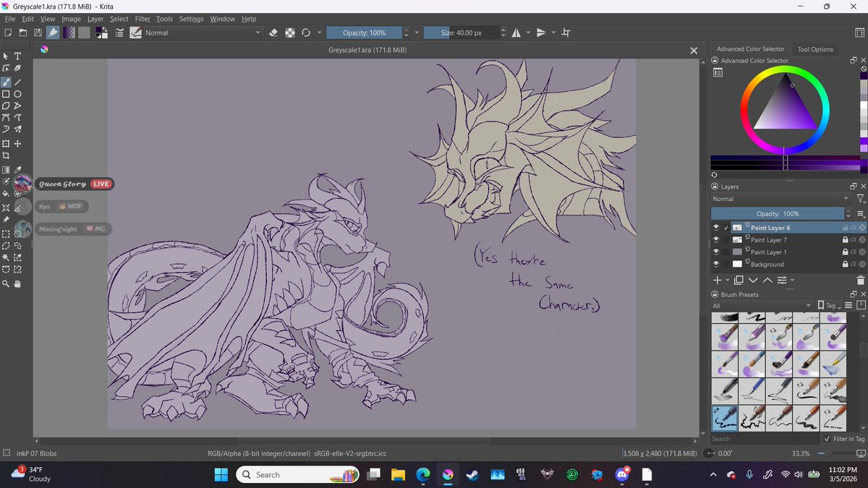The width and height of the screenshot is (868, 488).
Task: Reload the original brush preset
Action: (x=306, y=33)
